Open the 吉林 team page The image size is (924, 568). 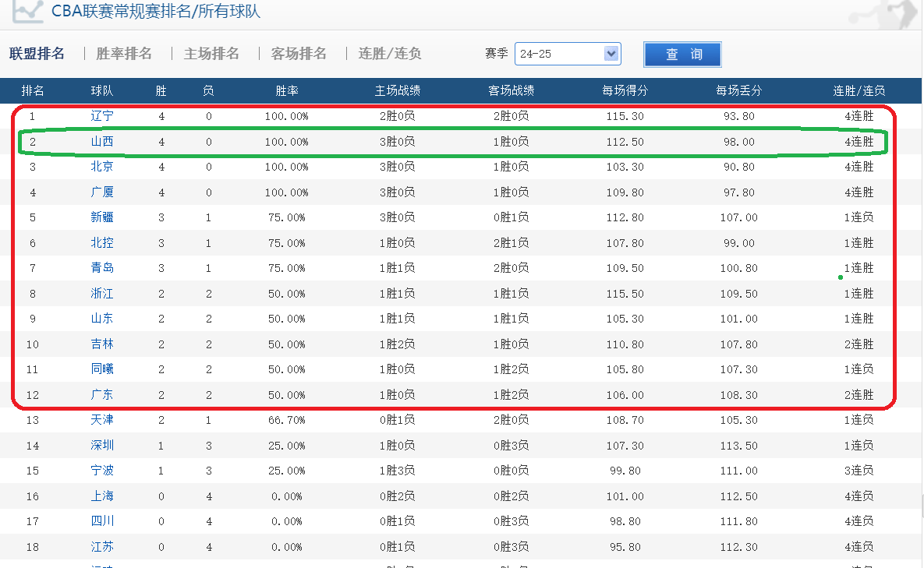(102, 344)
